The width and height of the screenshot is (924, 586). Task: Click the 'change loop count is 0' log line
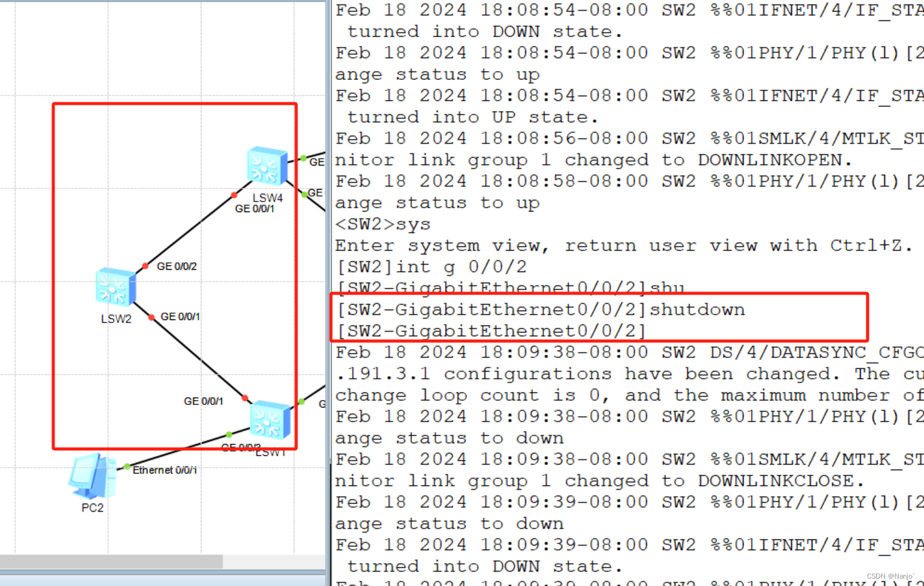(x=630, y=395)
